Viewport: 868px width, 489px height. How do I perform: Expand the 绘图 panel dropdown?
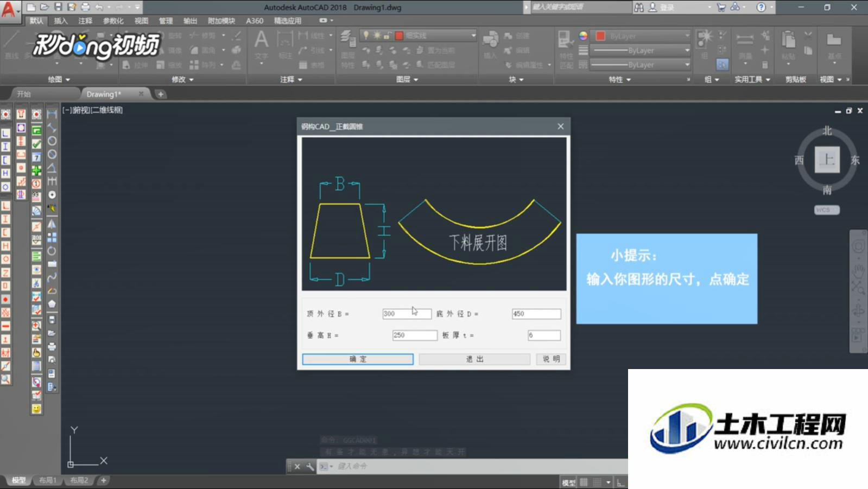(59, 79)
